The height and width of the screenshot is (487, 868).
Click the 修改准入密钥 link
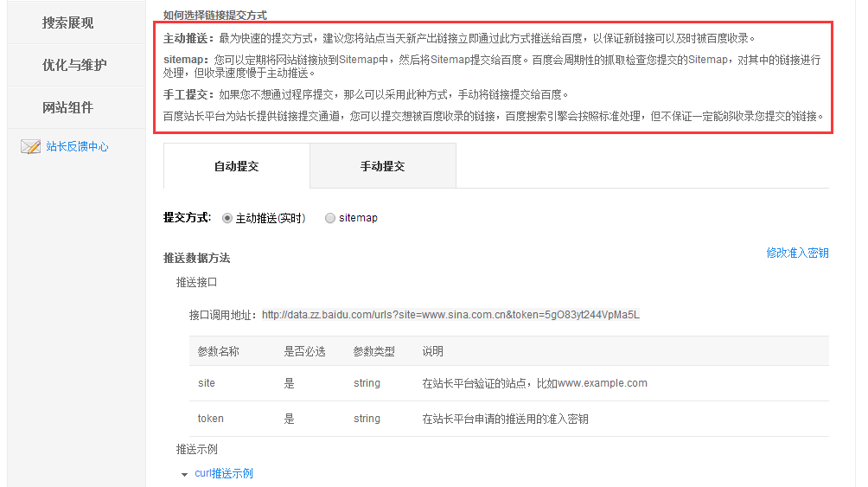[x=797, y=253]
